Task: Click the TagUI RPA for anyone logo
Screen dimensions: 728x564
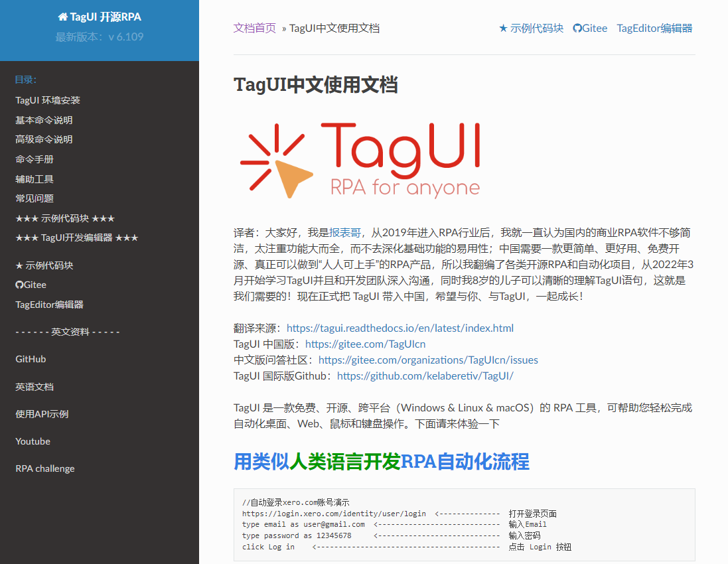Action: 360,160
